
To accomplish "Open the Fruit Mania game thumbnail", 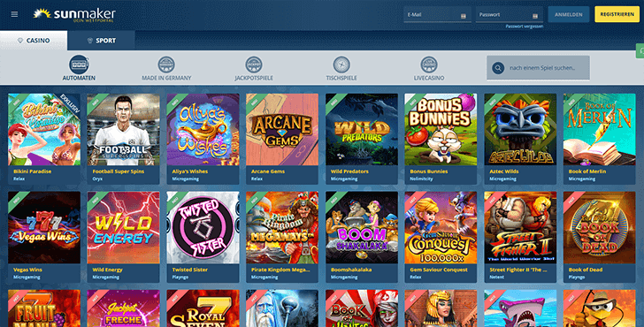I will coord(44,308).
